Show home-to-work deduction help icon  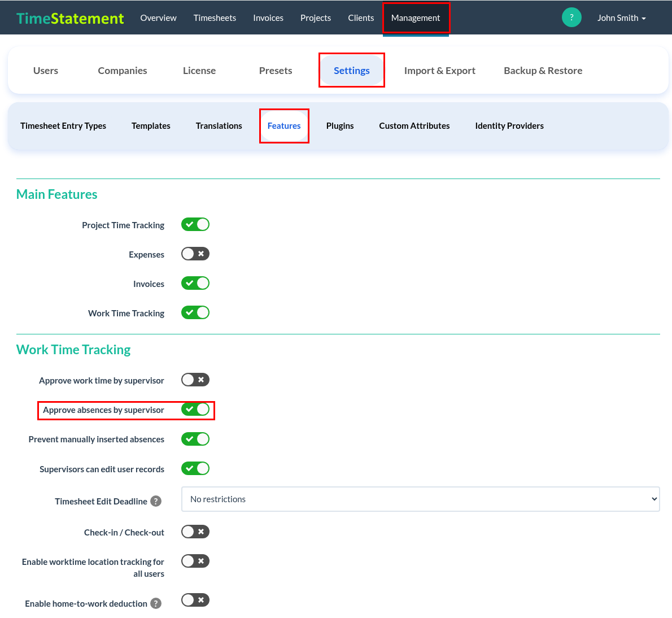(156, 603)
